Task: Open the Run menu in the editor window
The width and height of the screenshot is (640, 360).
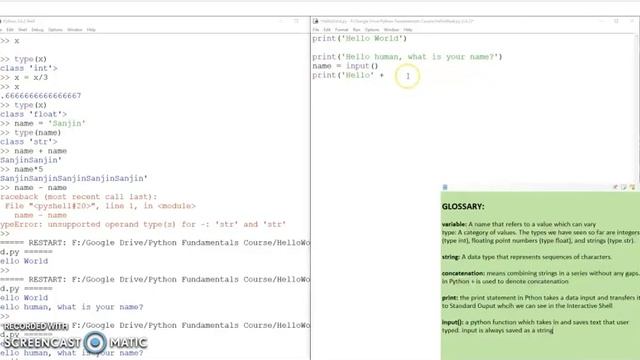Action: click(x=356, y=30)
